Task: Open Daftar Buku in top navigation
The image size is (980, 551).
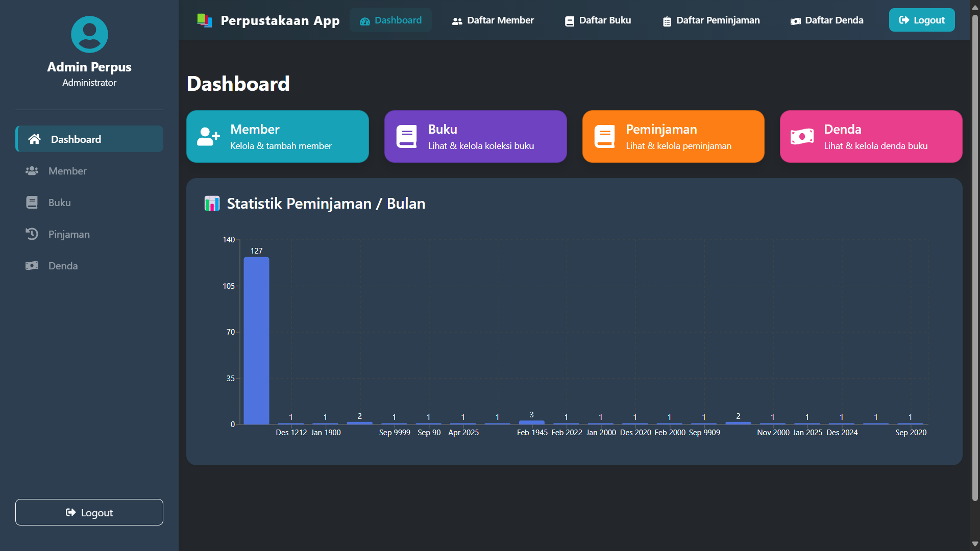Action: [598, 20]
